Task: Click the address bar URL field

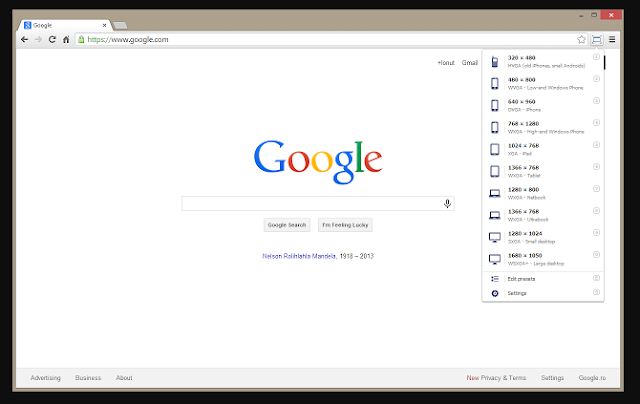Action: pyautogui.click(x=331, y=40)
